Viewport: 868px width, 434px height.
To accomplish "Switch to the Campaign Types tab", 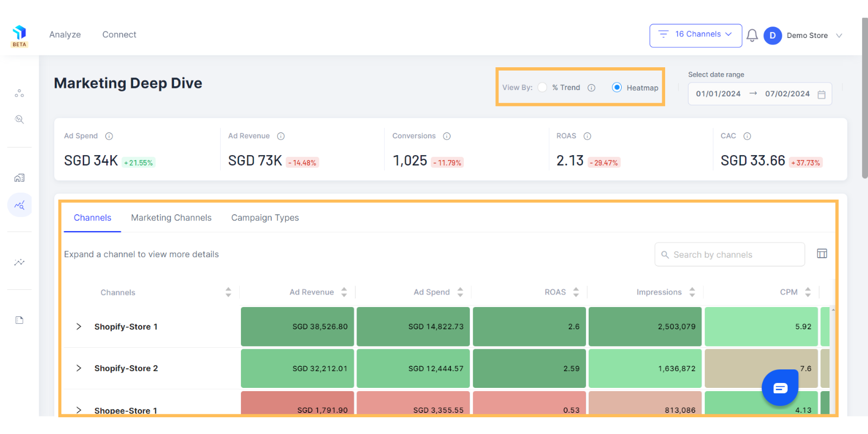I will pos(265,218).
